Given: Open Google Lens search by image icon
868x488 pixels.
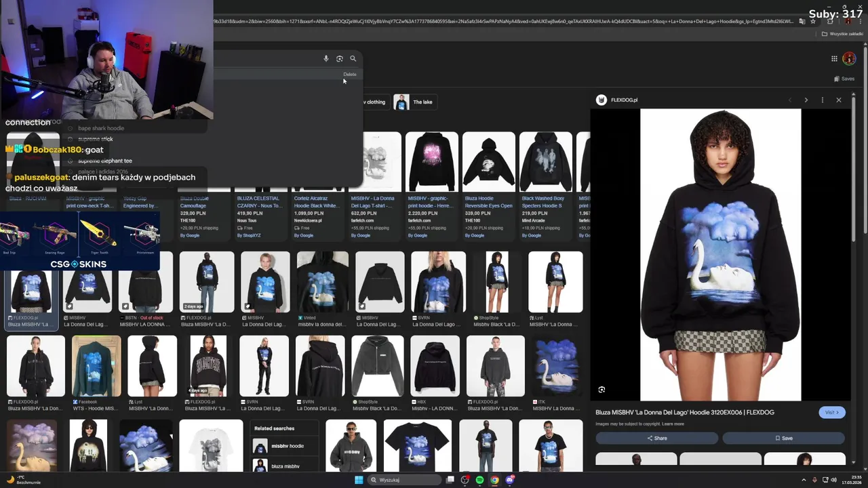Looking at the screenshot, I should coord(340,59).
